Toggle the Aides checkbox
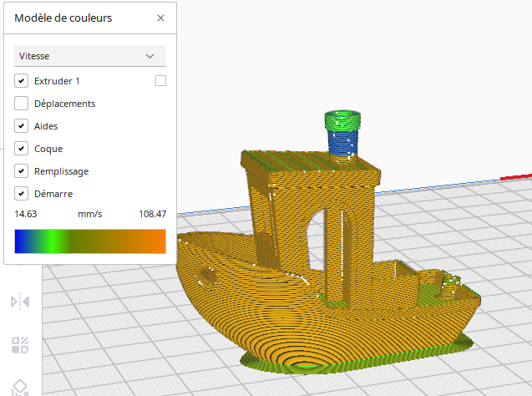Screen dimensions: 532x396 click(21, 126)
